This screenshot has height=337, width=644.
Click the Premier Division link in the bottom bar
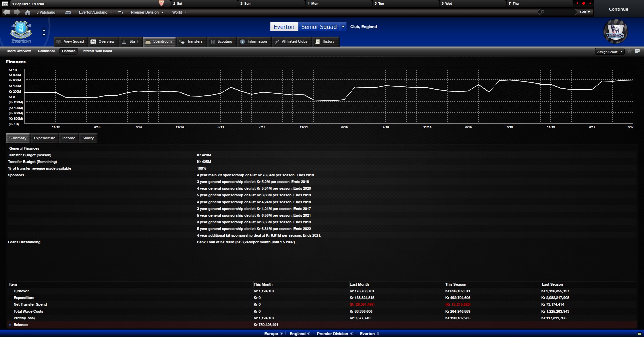[332, 334]
